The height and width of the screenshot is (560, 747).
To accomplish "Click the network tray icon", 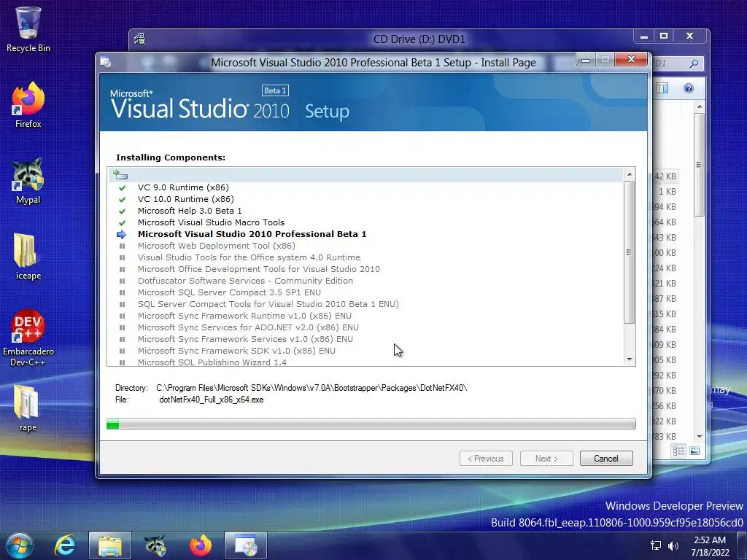I will click(x=656, y=545).
